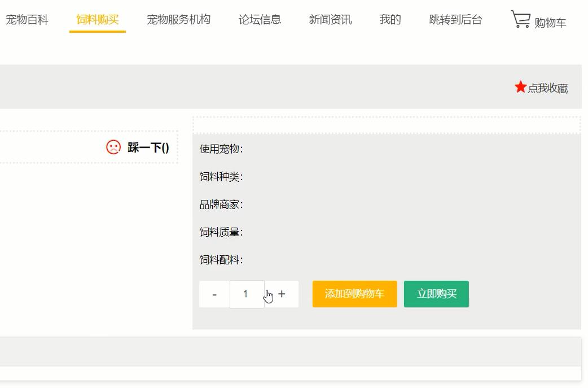Switch to the 宠物百科 tab

[x=27, y=20]
